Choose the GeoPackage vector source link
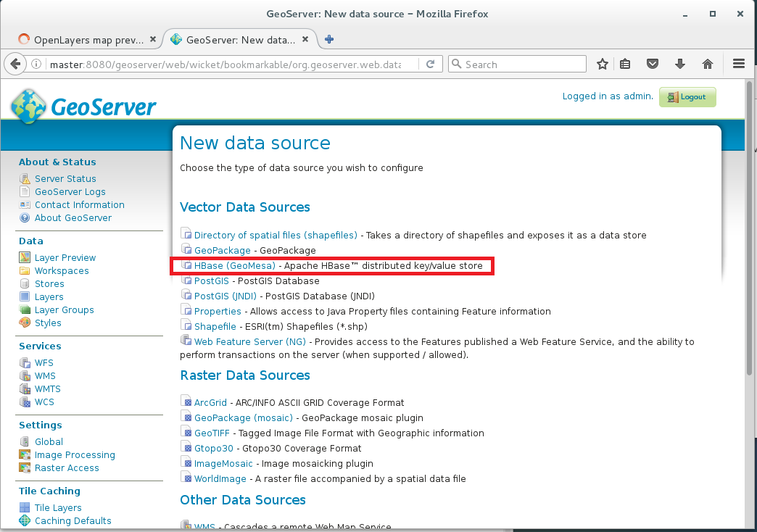Image resolution: width=757 pixels, height=532 pixels. (x=222, y=251)
